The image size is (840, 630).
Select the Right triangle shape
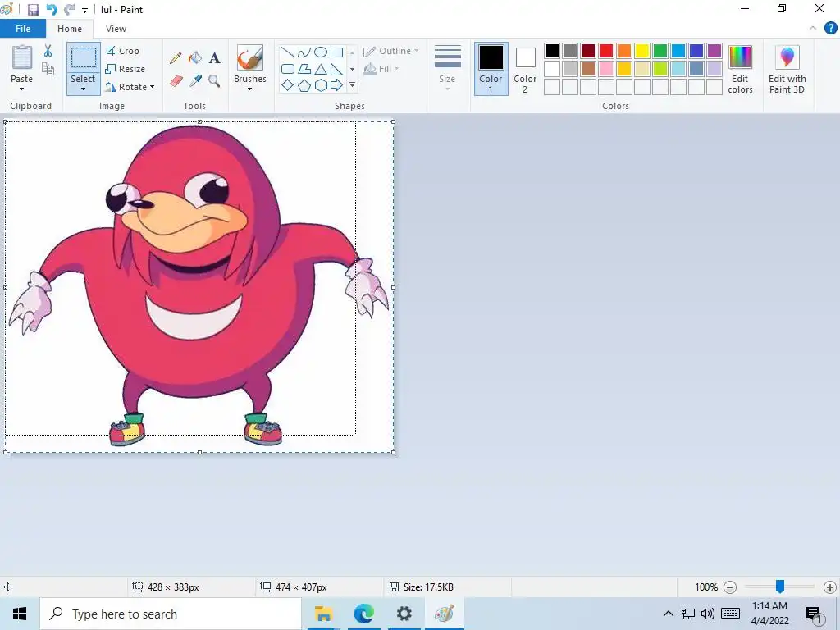pyautogui.click(x=336, y=69)
